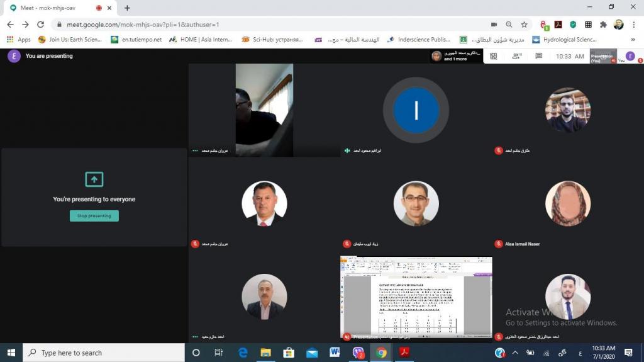Click the three-dot options on top-left video tile
644x362 pixels.
click(x=195, y=151)
